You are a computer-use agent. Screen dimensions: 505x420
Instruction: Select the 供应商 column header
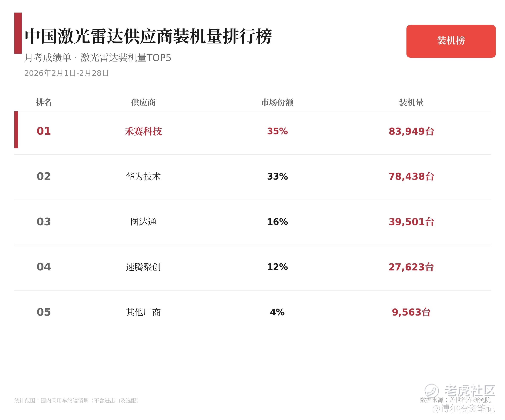[143, 103]
